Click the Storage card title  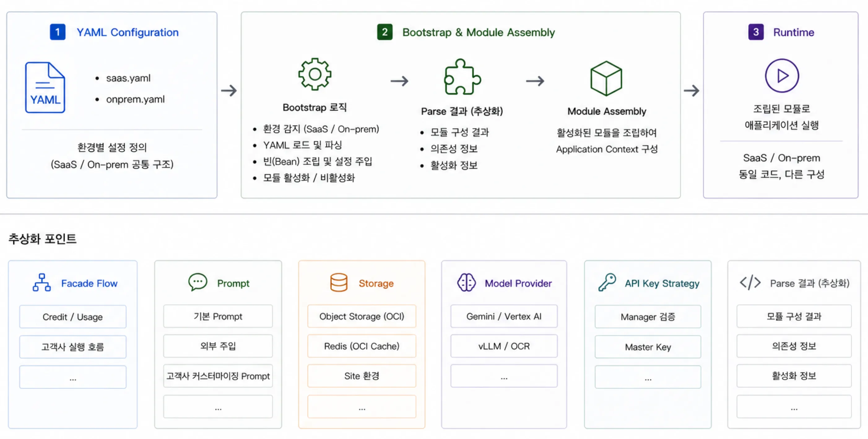[376, 283]
